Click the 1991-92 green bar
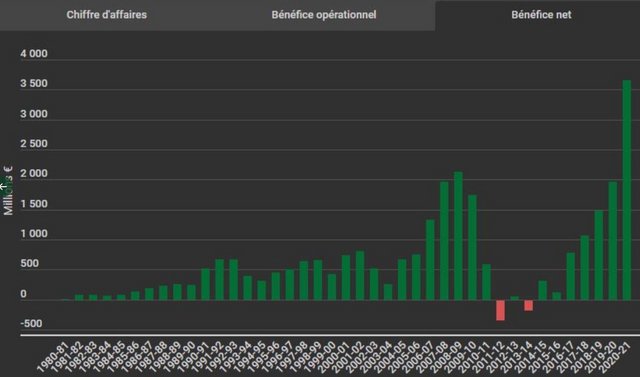The height and width of the screenshot is (377, 640). (220, 280)
